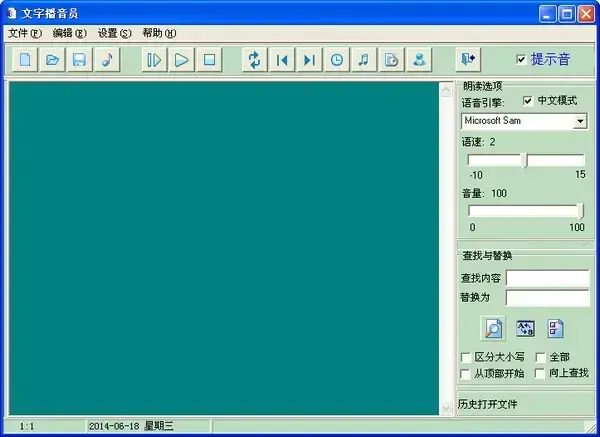
Task: Click the single music note export icon
Action: 107,60
